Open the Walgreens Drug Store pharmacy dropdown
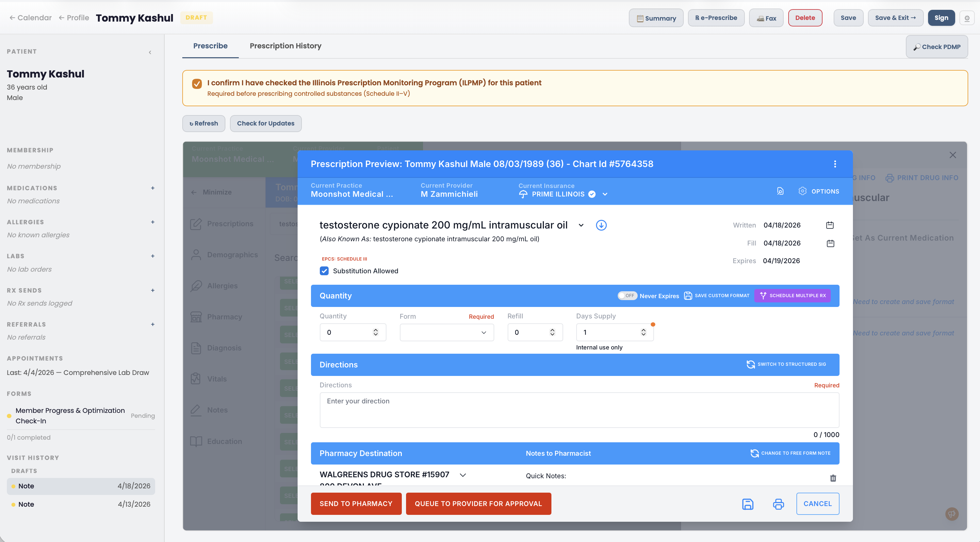Screen dimensions: 980x542 click(463, 475)
